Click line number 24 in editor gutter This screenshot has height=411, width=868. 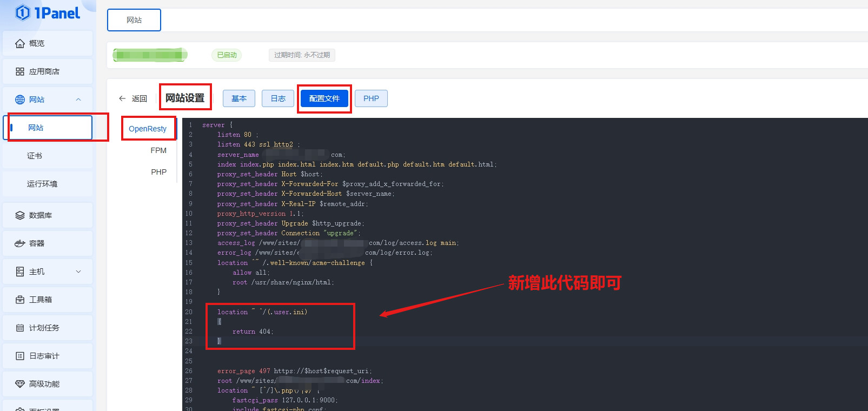(189, 351)
